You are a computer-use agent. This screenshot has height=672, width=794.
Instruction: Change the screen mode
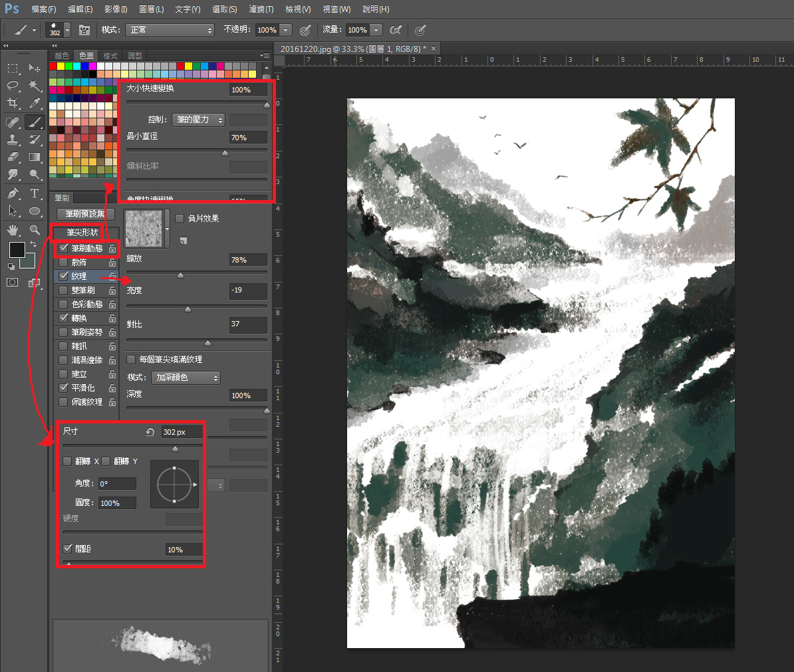(x=35, y=283)
